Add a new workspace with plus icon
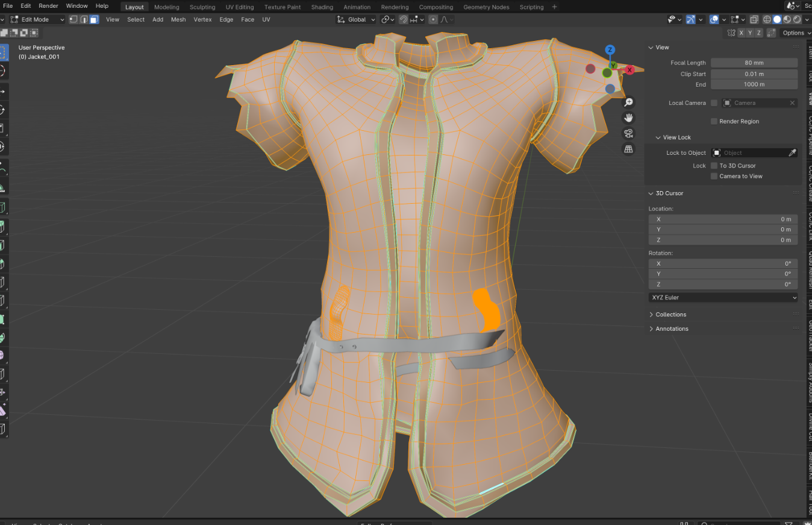Image resolution: width=812 pixels, height=525 pixels. tap(555, 7)
